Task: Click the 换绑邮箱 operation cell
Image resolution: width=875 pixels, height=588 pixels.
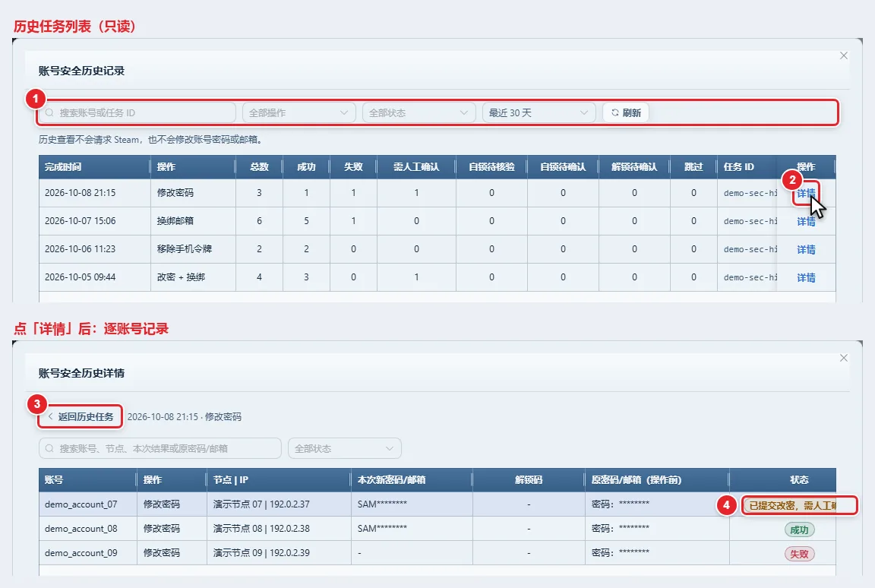Action: (193, 221)
